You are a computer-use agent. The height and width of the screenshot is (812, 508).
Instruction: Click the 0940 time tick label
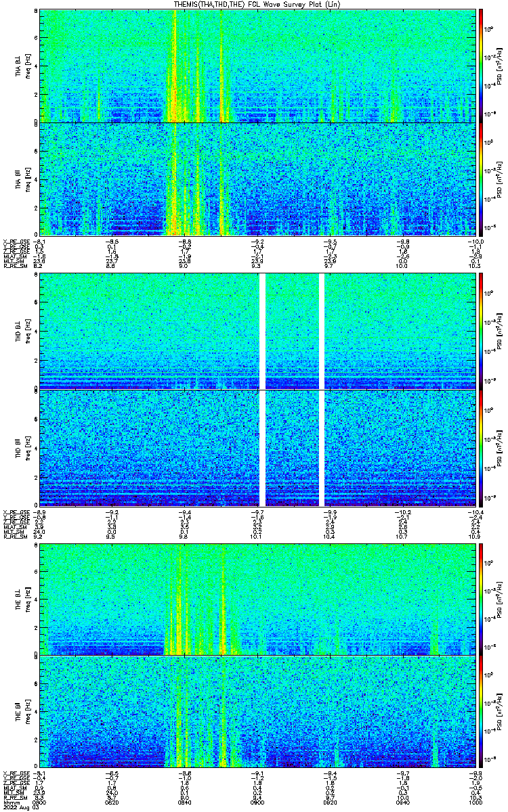[402, 802]
